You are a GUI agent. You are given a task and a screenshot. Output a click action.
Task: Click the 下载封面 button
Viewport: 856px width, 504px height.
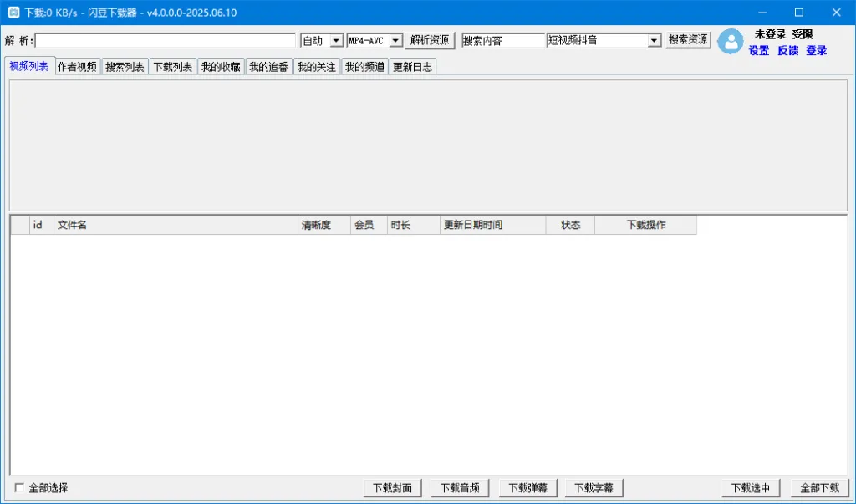[x=393, y=488]
